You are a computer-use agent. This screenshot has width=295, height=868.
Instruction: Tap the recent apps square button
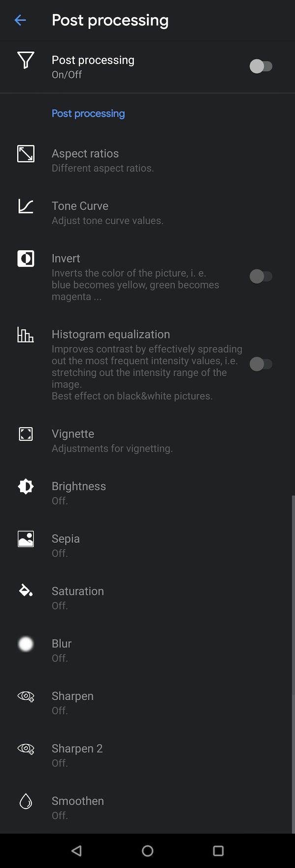(x=218, y=851)
